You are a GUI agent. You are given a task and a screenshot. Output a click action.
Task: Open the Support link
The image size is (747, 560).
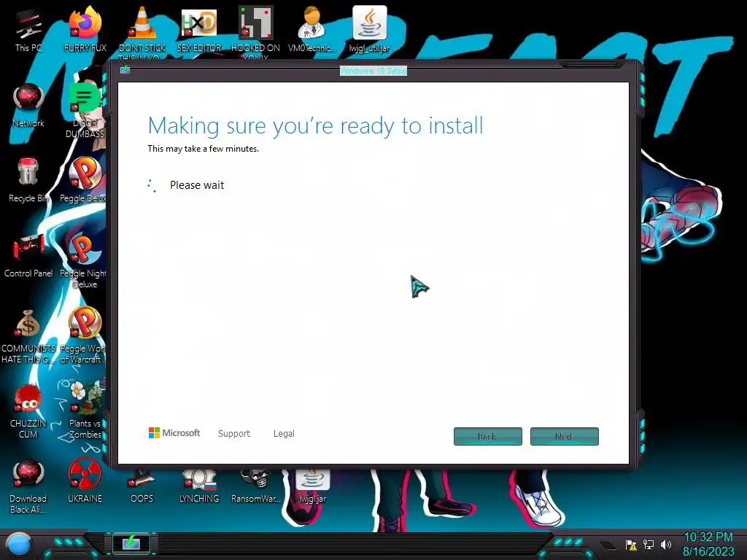click(234, 433)
